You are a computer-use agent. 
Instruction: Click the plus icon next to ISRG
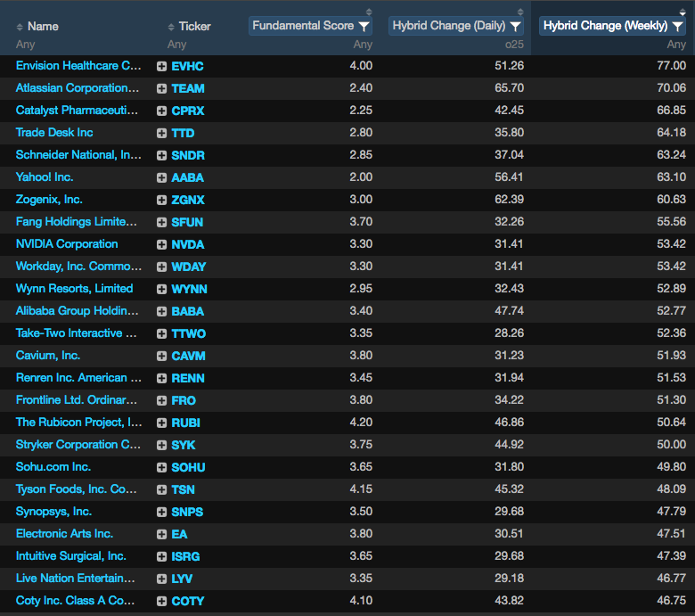(x=162, y=556)
